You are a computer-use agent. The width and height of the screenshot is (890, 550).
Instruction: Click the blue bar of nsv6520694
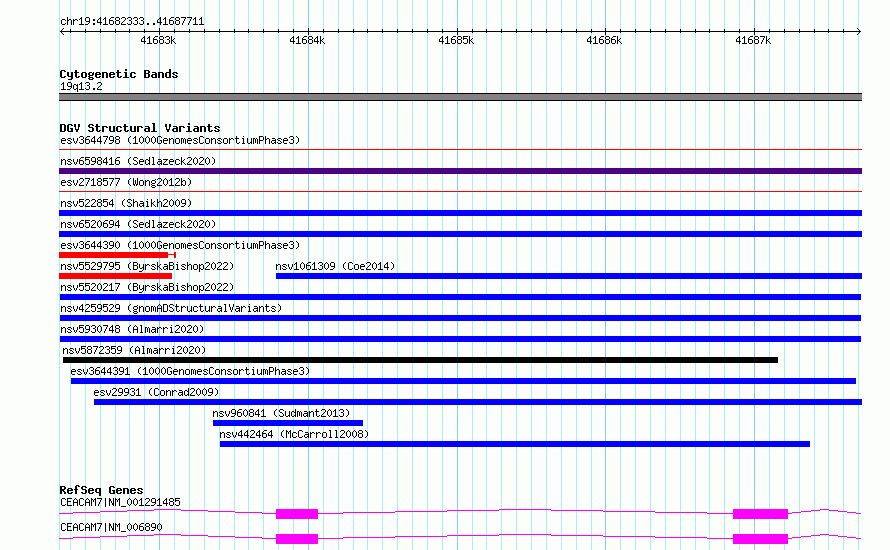pyautogui.click(x=460, y=234)
